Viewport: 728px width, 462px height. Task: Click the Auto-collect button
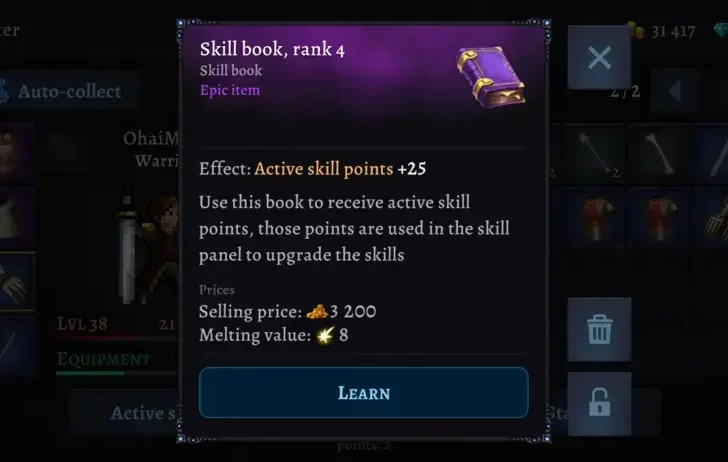pyautogui.click(x=69, y=91)
